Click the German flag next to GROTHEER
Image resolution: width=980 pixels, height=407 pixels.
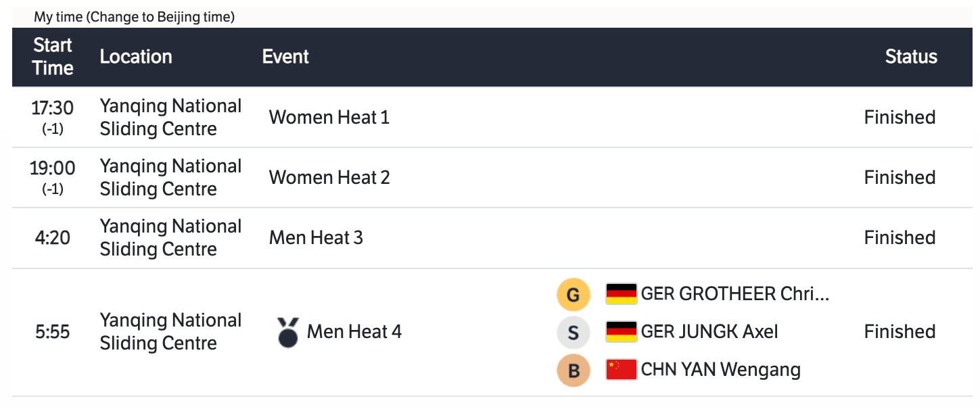point(621,294)
